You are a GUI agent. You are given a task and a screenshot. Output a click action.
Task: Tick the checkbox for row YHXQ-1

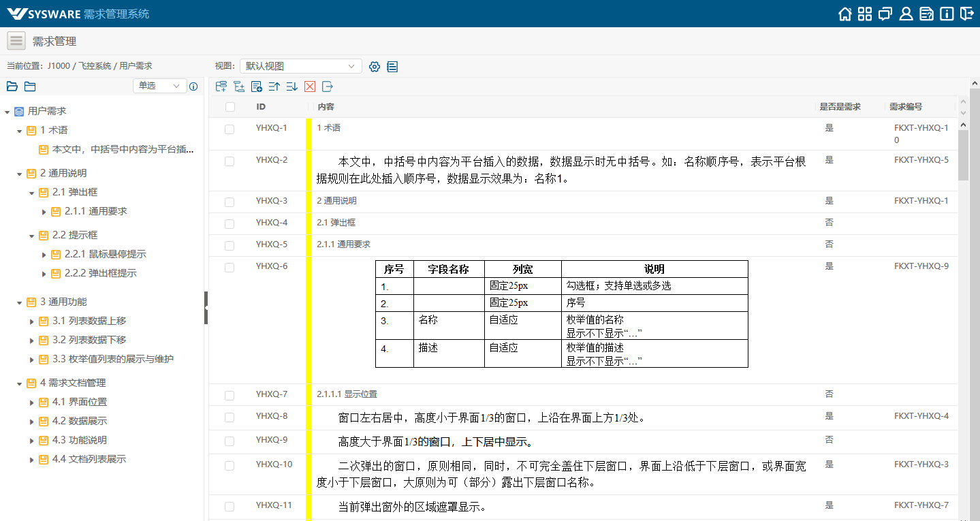tap(230, 129)
